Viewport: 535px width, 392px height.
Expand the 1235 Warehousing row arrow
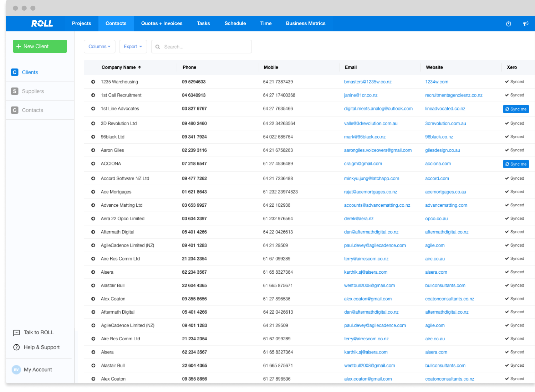(93, 82)
